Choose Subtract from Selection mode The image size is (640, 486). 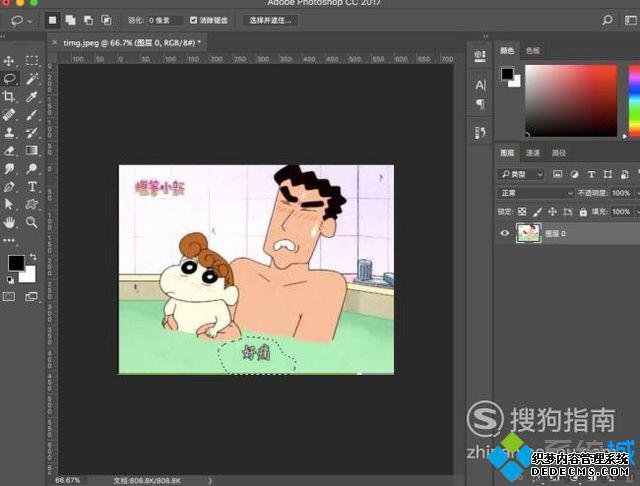[89, 20]
